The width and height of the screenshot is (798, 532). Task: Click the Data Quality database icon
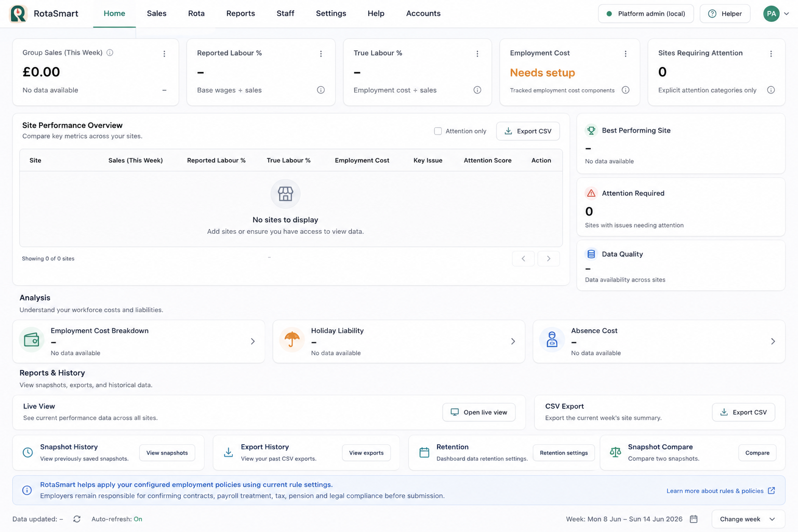(x=591, y=254)
